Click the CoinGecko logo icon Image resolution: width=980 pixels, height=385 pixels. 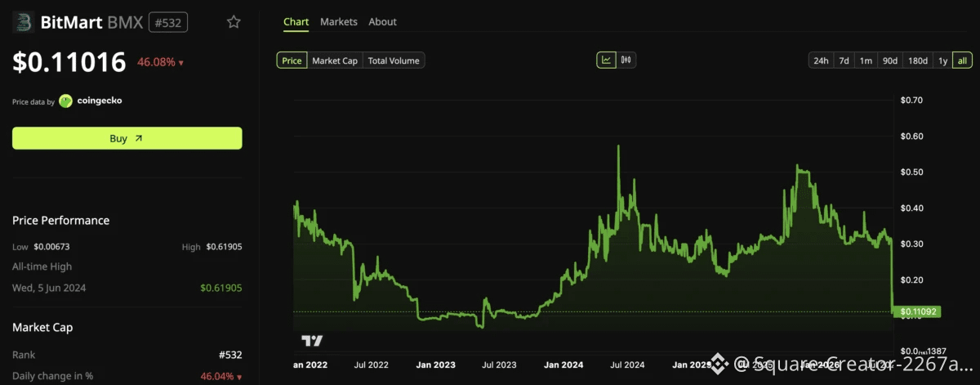pyautogui.click(x=66, y=101)
